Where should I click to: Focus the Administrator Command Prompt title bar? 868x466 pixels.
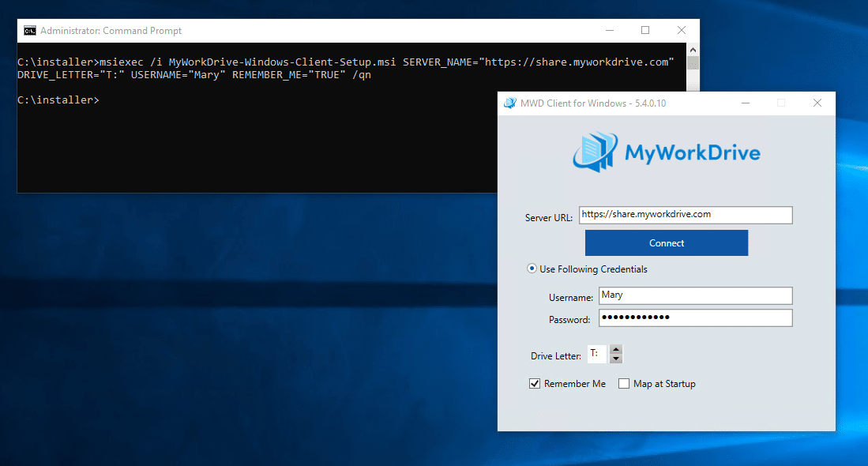[316, 30]
